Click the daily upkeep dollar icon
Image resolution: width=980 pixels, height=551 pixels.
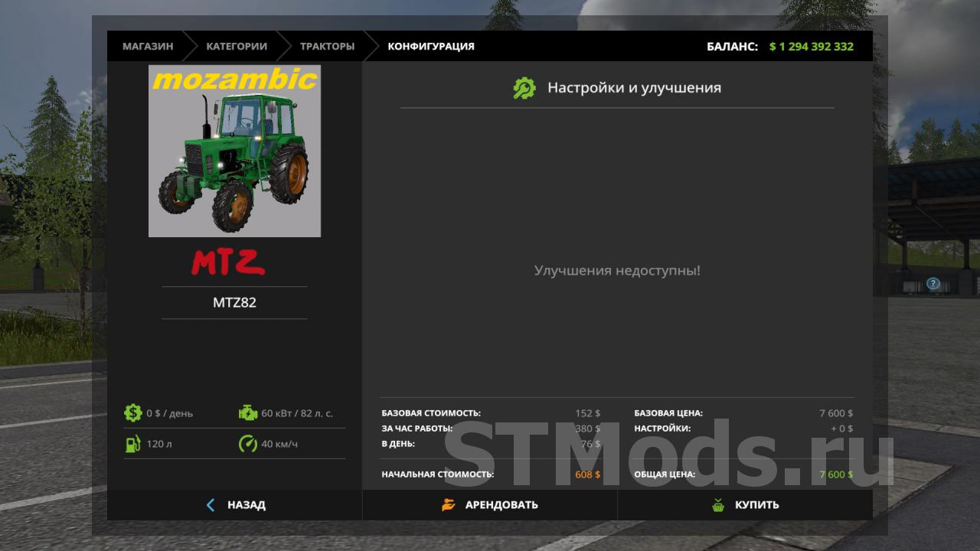[133, 413]
